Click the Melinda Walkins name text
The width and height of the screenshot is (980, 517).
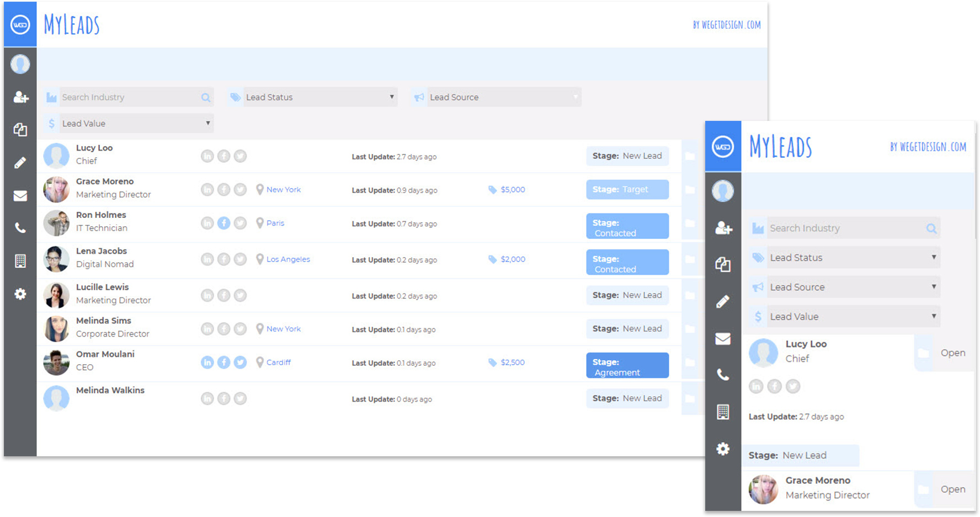[110, 390]
